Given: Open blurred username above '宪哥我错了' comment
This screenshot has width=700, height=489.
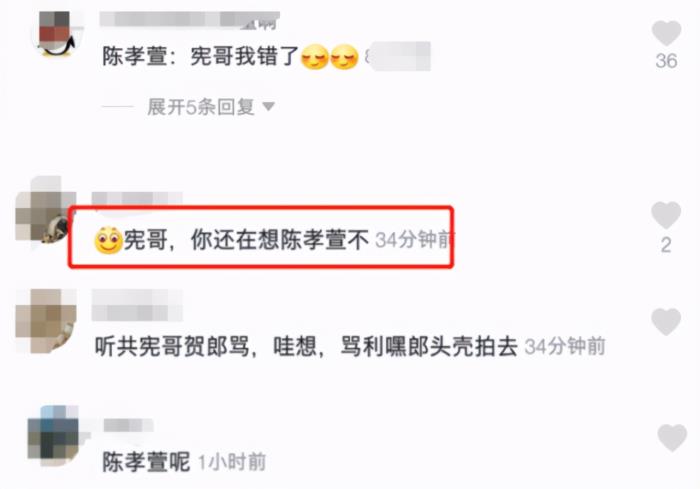Looking at the screenshot, I should click(189, 20).
